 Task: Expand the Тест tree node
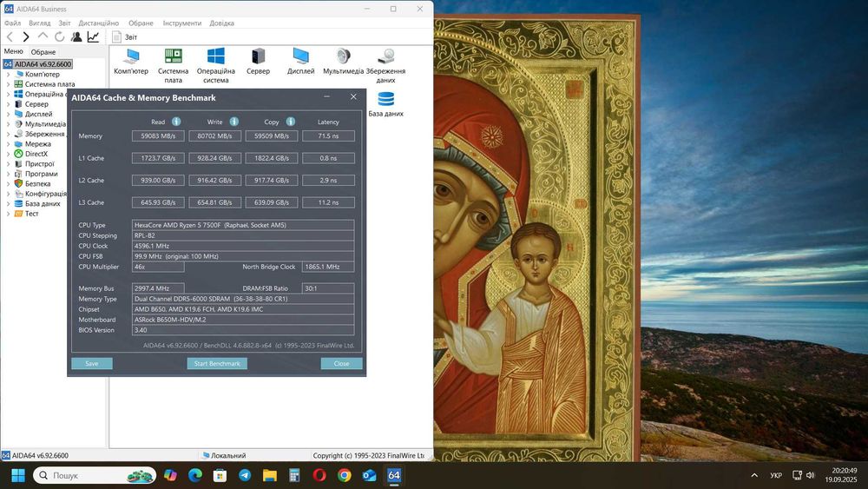click(x=9, y=214)
